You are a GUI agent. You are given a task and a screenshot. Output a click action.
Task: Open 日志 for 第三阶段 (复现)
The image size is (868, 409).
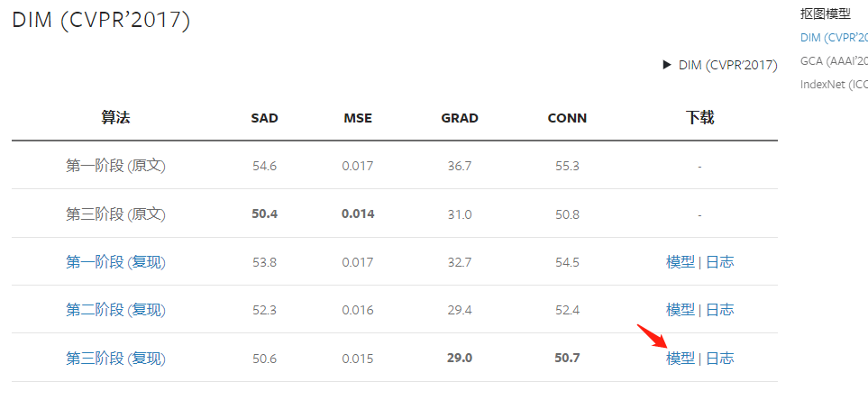pos(719,359)
